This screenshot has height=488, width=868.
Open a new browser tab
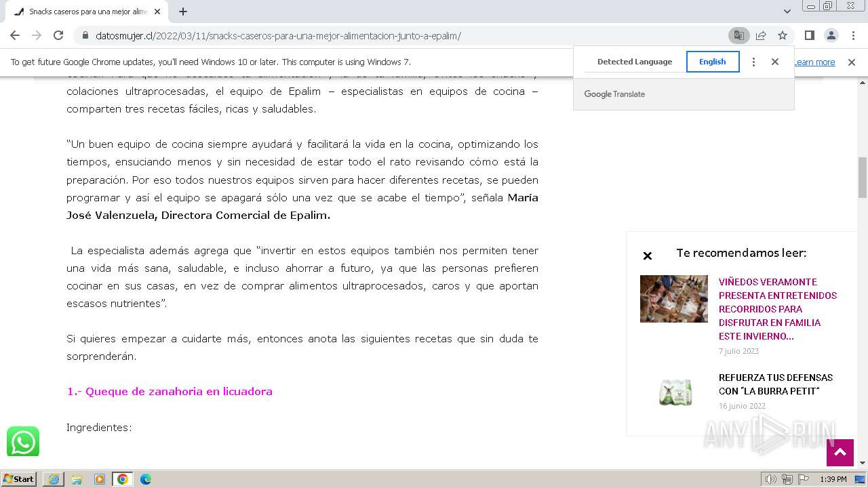click(x=183, y=12)
